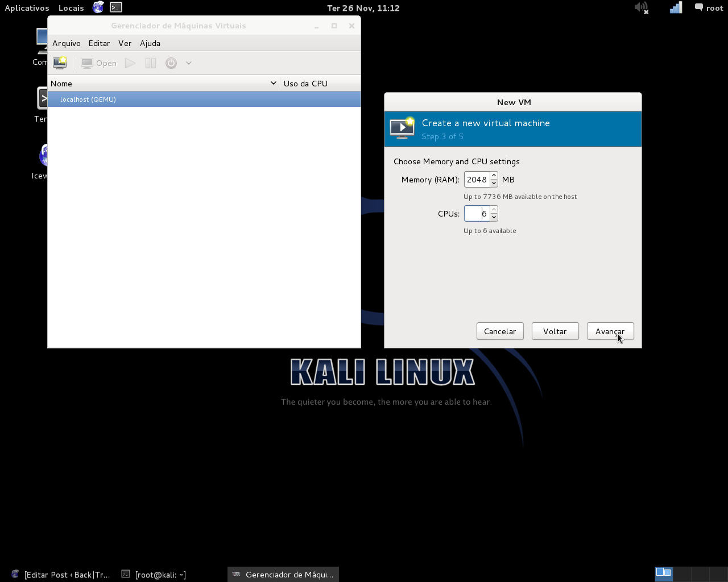Click the muted volume icon
The height and width of the screenshot is (582, 728).
642,8
